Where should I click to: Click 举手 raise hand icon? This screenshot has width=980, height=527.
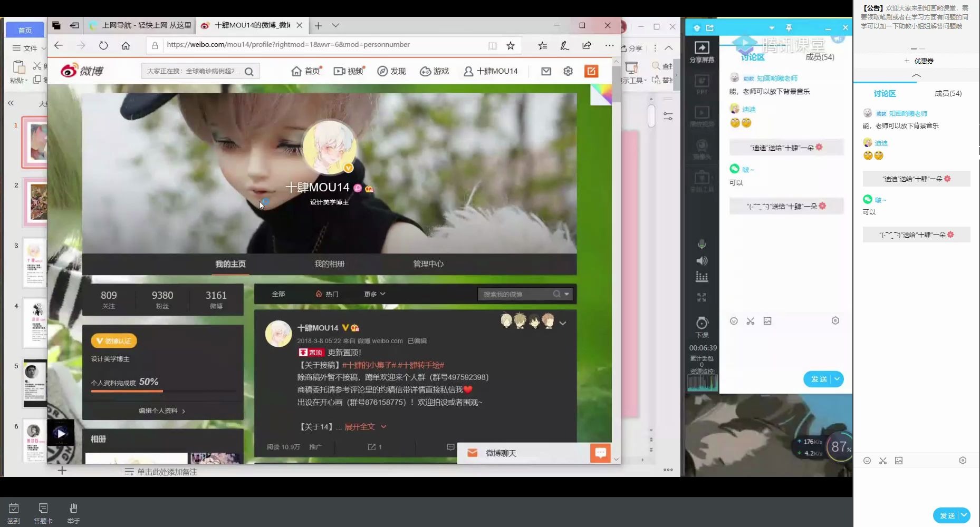point(73,513)
